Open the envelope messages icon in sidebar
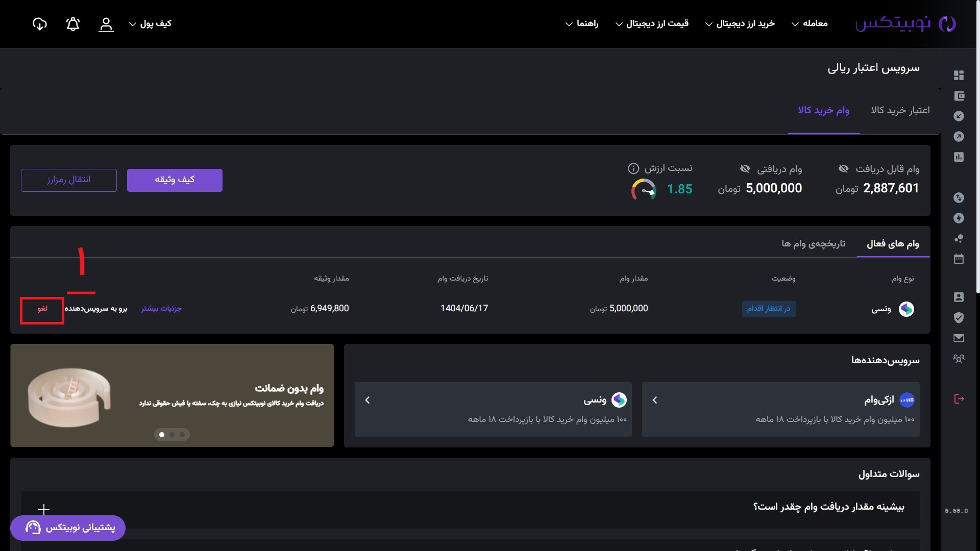 959,338
